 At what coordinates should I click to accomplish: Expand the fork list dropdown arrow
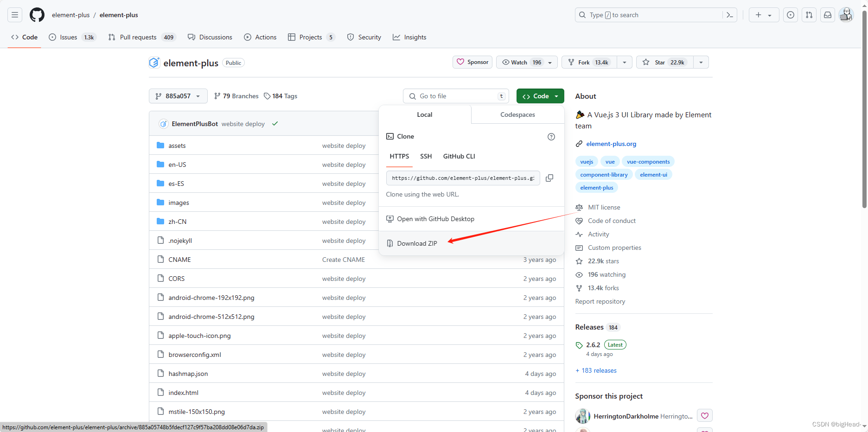click(625, 63)
